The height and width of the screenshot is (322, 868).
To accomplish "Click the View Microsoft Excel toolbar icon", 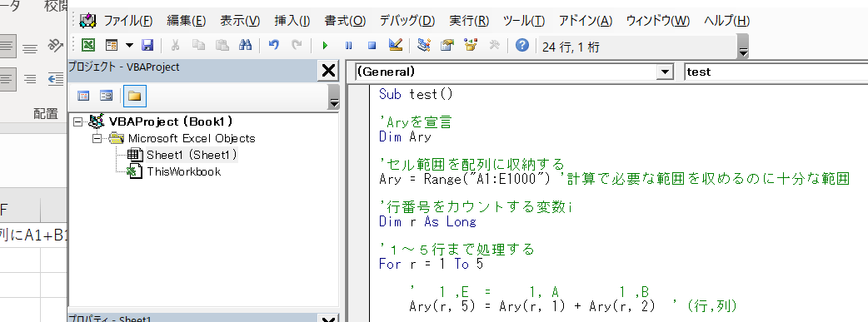I will 88,46.
